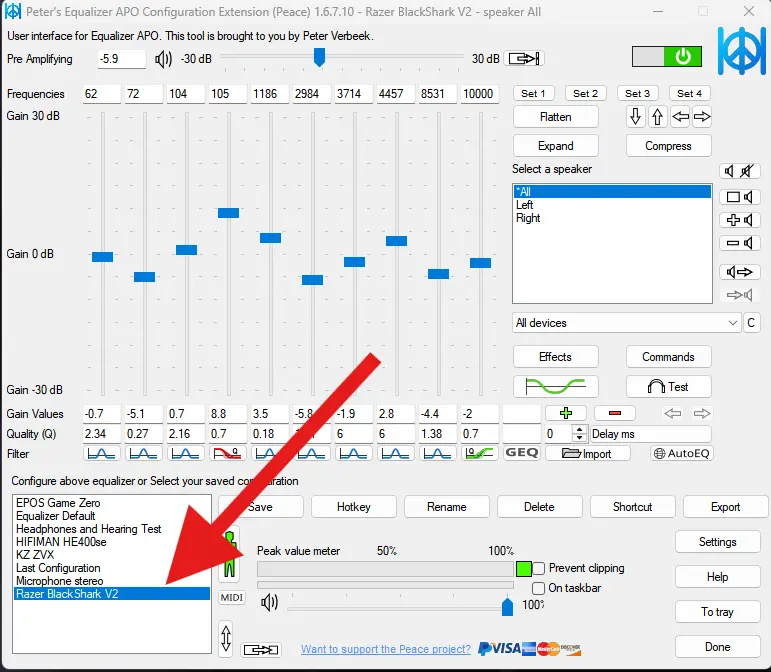Open filter type for the 10000 Hz band
This screenshot has height=672, width=771.
click(479, 453)
